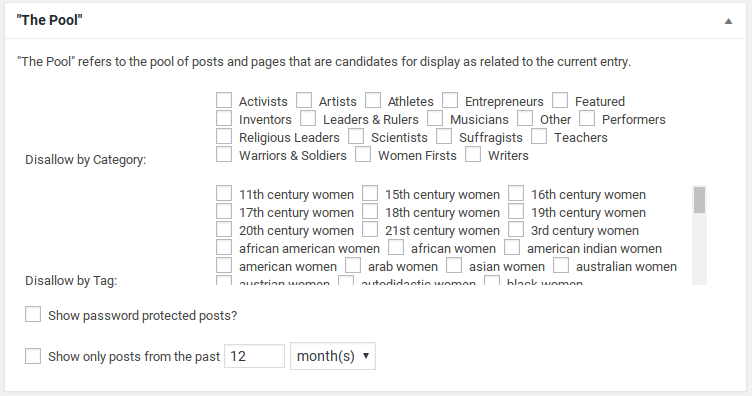This screenshot has height=396, width=752.
Task: Check the 11th century women tag
Action: point(224,194)
